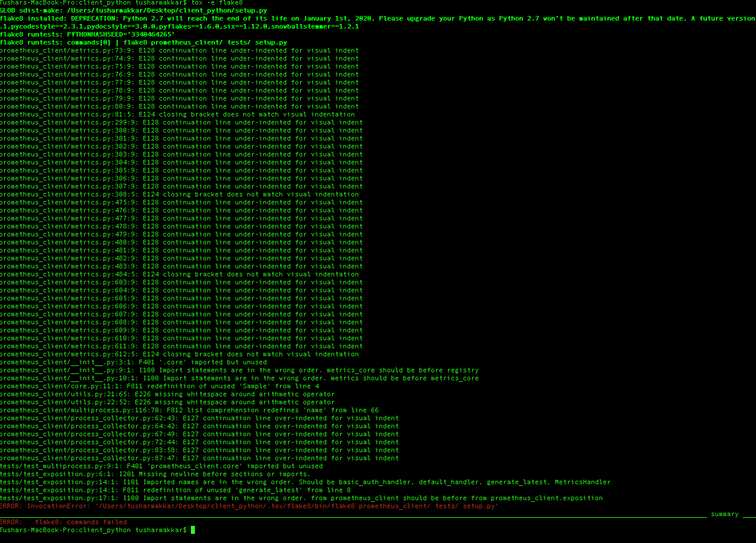Click the __init__.py:10:1 I100 import order line
The image size is (756, 543).
click(239, 379)
